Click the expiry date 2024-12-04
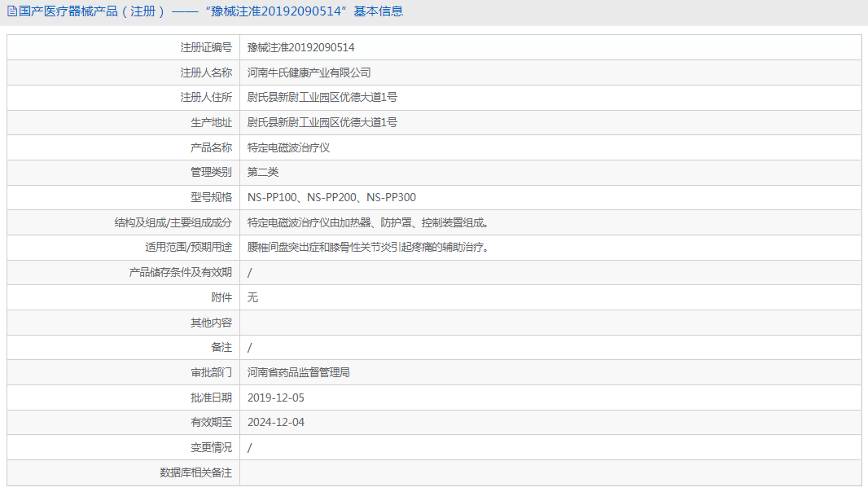Screen dimensions: 868x492 click(277, 422)
